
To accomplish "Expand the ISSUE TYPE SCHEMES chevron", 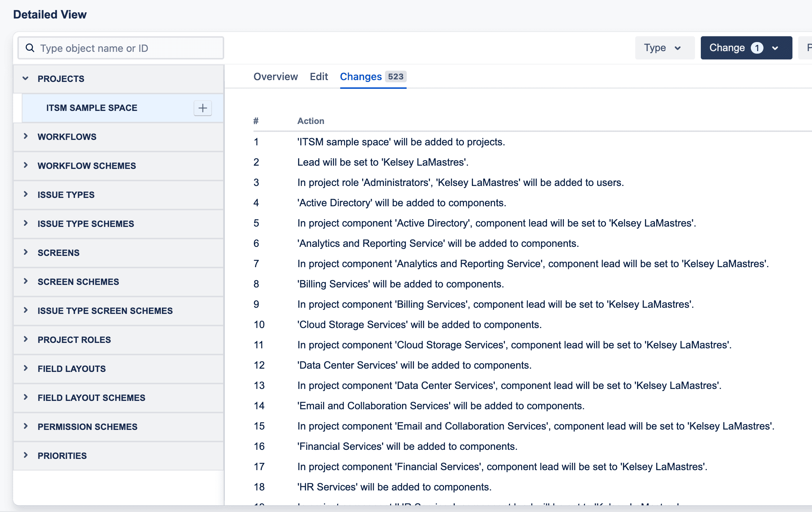I will coord(25,223).
